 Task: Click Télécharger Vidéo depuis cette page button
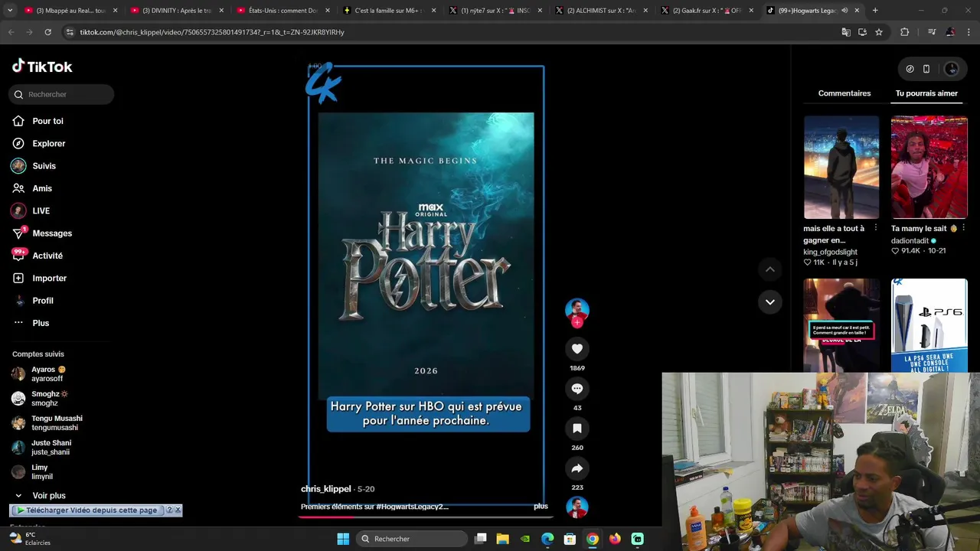click(x=87, y=510)
